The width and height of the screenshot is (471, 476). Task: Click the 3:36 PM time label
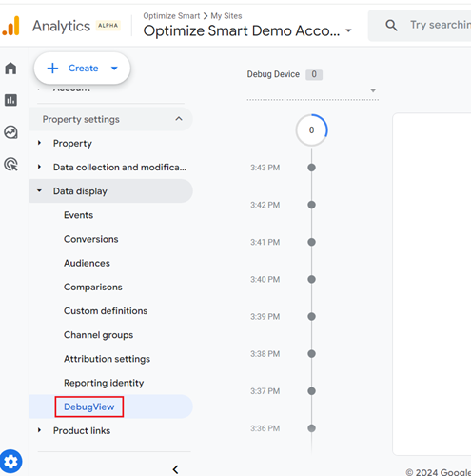[x=265, y=428]
